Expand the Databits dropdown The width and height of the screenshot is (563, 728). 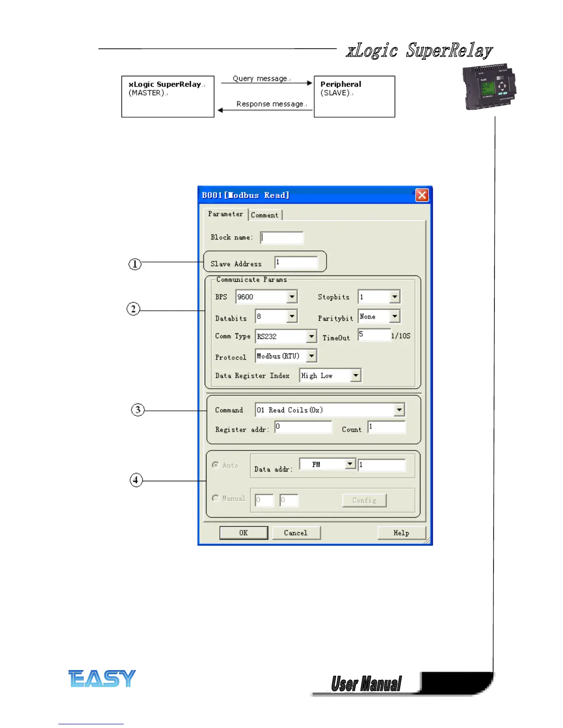pyautogui.click(x=292, y=316)
